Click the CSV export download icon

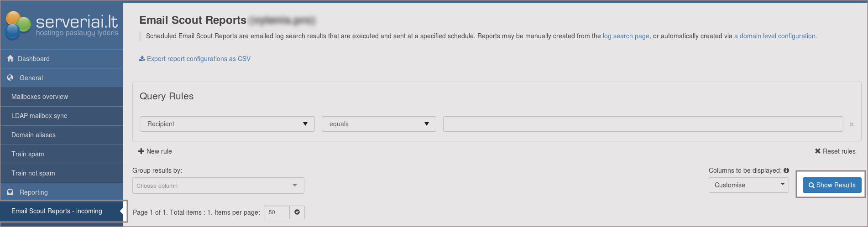(142, 59)
